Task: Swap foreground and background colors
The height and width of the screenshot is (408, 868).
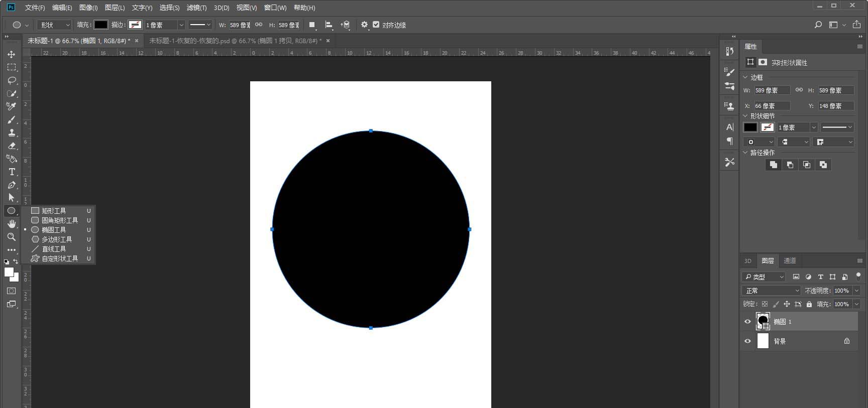Action: [x=16, y=261]
